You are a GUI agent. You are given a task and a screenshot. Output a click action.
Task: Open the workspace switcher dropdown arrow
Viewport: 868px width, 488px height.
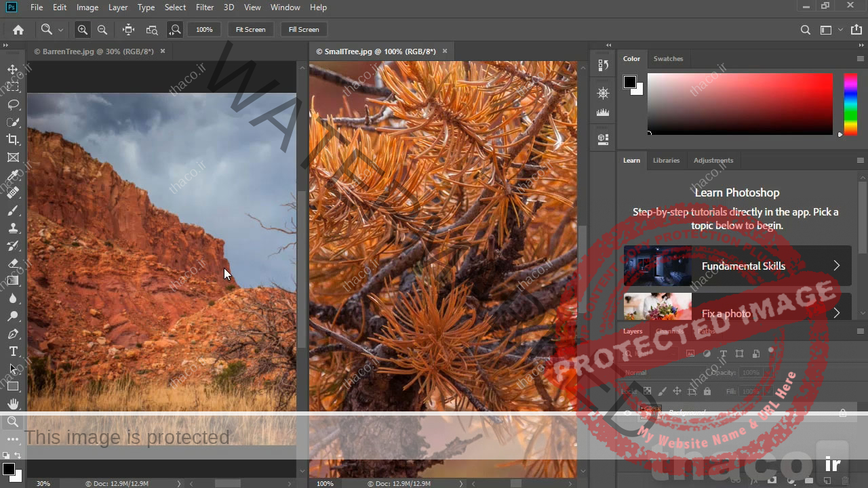841,30
